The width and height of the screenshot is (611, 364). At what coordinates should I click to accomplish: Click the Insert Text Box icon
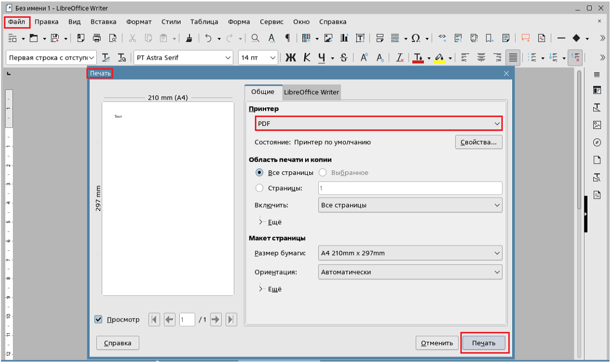click(x=360, y=38)
